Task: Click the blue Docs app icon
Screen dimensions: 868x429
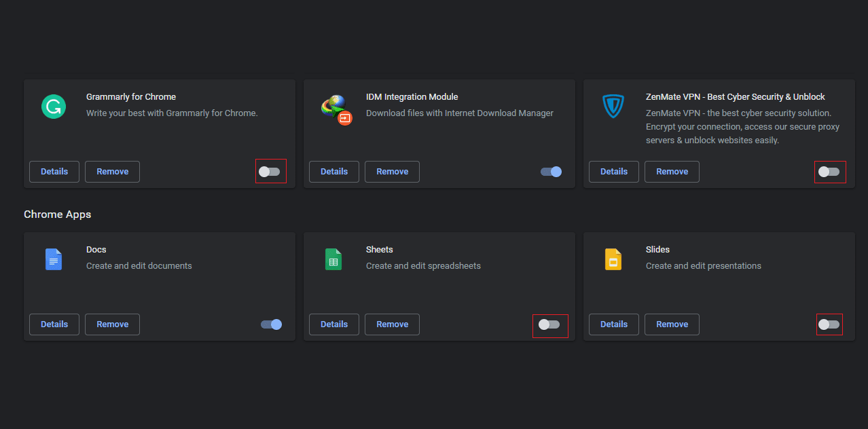Action: (x=53, y=259)
